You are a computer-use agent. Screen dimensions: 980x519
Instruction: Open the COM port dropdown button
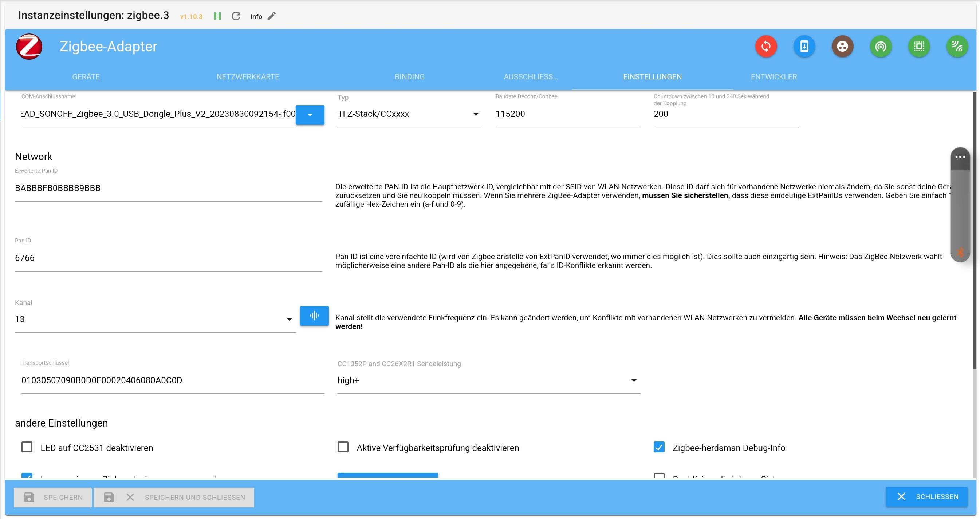(x=310, y=115)
